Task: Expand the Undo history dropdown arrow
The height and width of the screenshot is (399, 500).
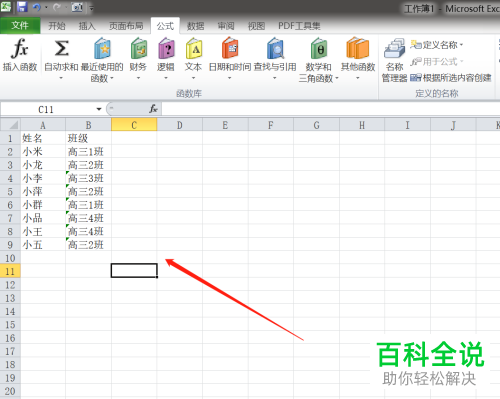Action: click(x=46, y=7)
